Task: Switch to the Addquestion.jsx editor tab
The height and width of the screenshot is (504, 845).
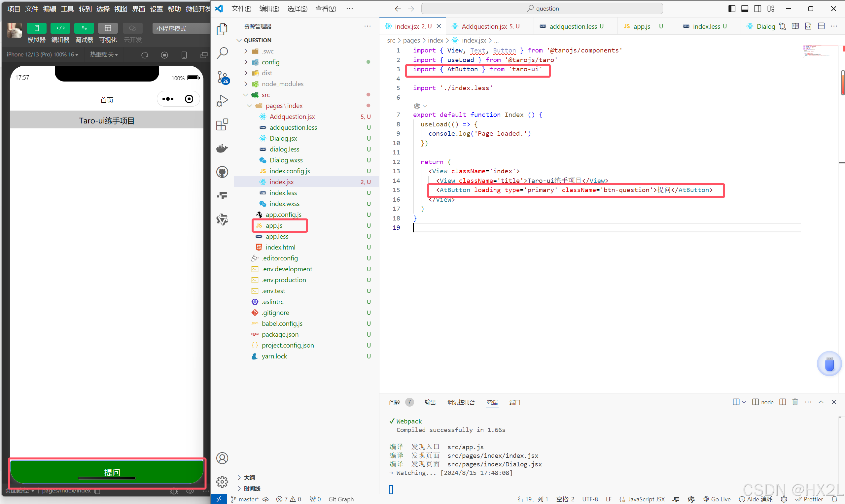Action: click(x=484, y=26)
